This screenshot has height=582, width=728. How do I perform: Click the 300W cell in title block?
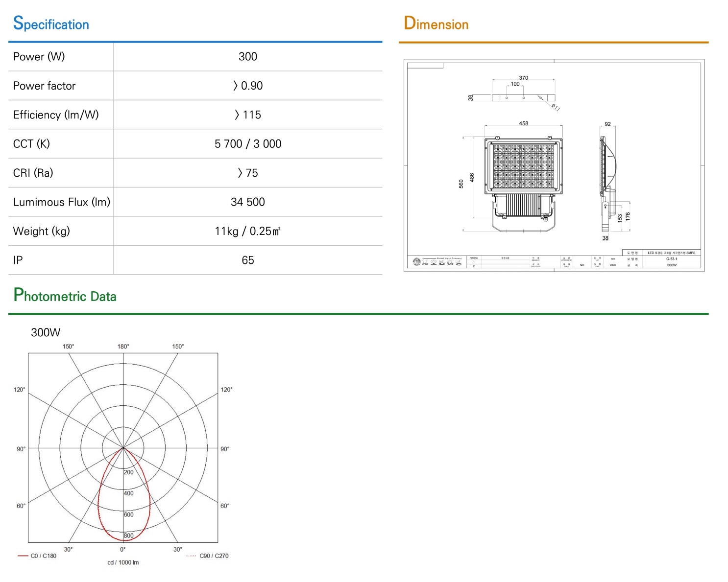pos(672,265)
